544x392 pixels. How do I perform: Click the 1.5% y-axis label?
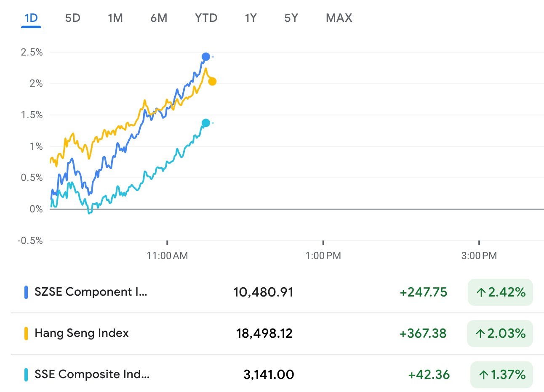pos(32,115)
